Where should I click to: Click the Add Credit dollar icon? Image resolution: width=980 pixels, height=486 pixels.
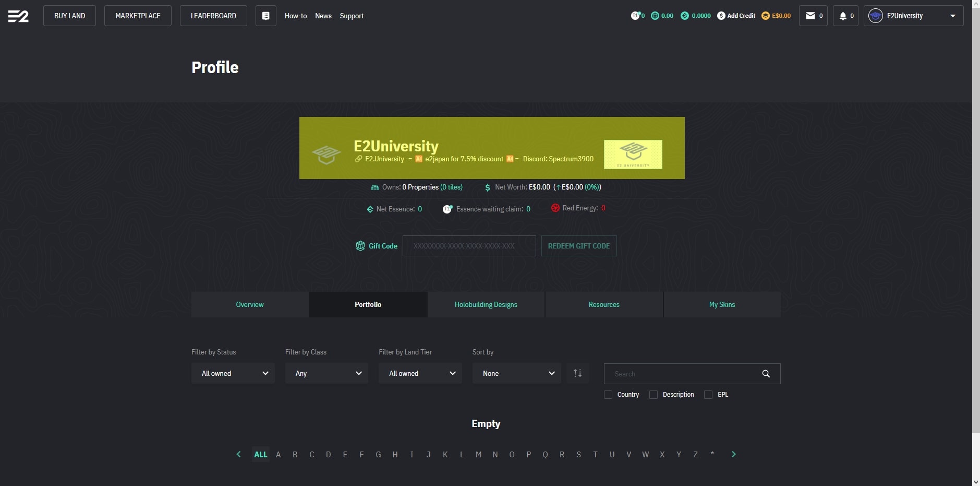[721, 16]
